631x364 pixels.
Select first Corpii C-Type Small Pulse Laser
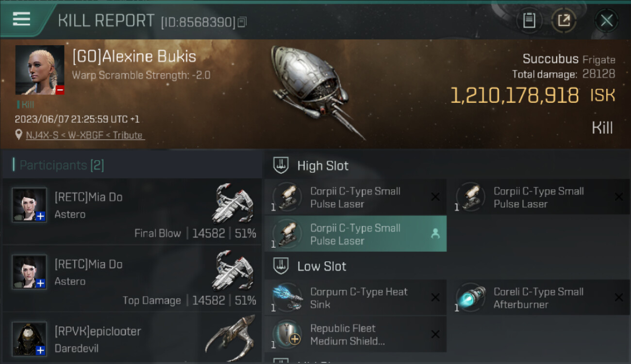355,197
